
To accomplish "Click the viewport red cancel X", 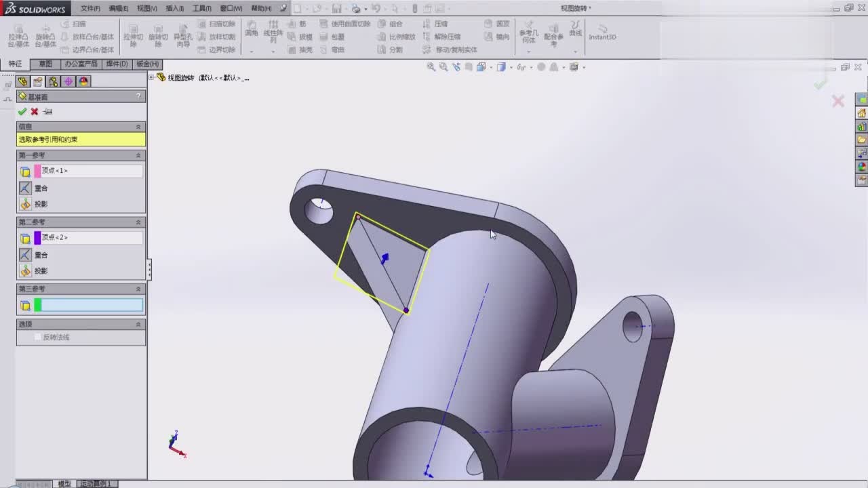I will point(838,101).
